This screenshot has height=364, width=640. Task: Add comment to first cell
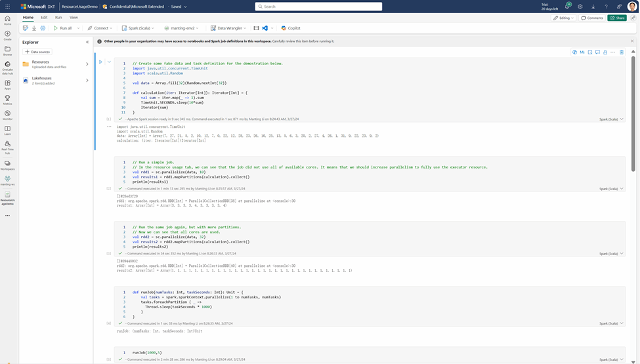597,52
